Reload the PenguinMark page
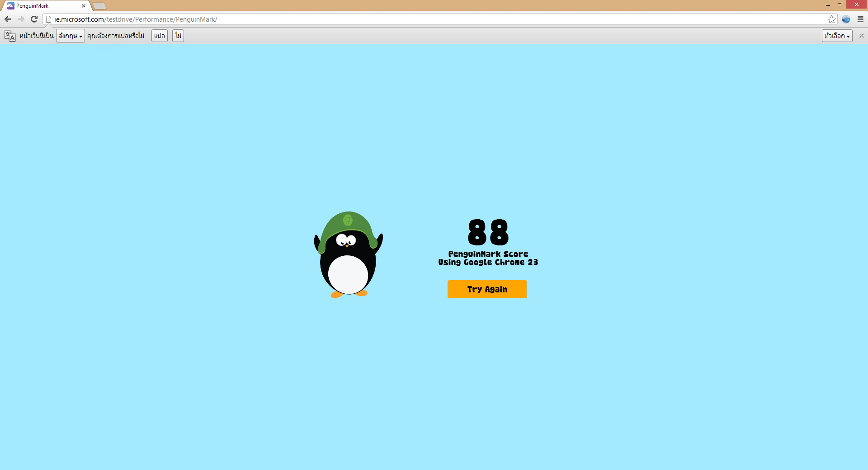The width and height of the screenshot is (868, 470). click(34, 19)
